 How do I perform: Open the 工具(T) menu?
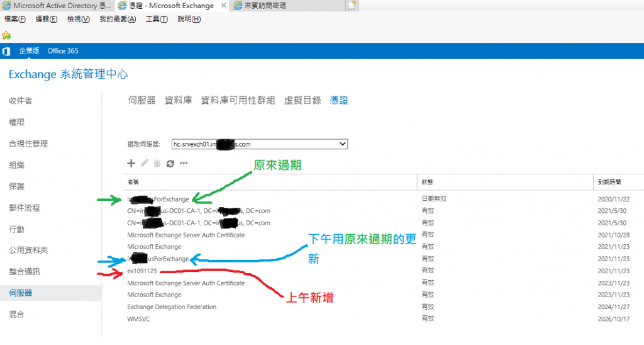coord(157,19)
